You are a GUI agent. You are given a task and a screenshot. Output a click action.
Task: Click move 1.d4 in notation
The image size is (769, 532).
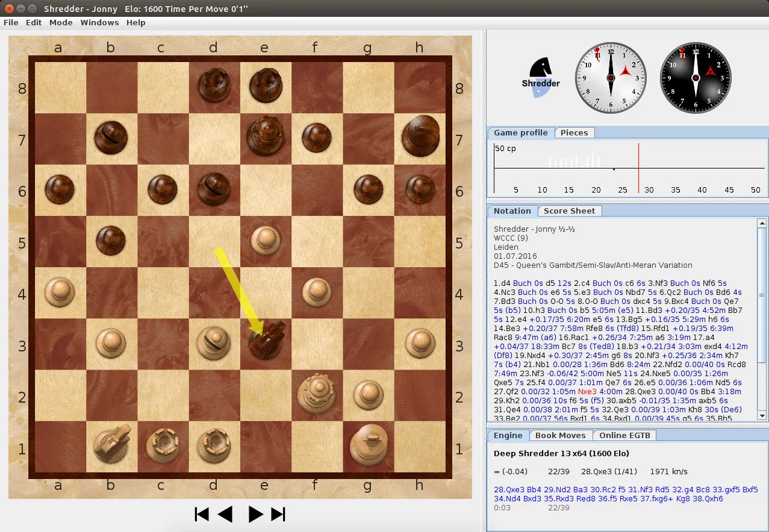[x=502, y=283]
